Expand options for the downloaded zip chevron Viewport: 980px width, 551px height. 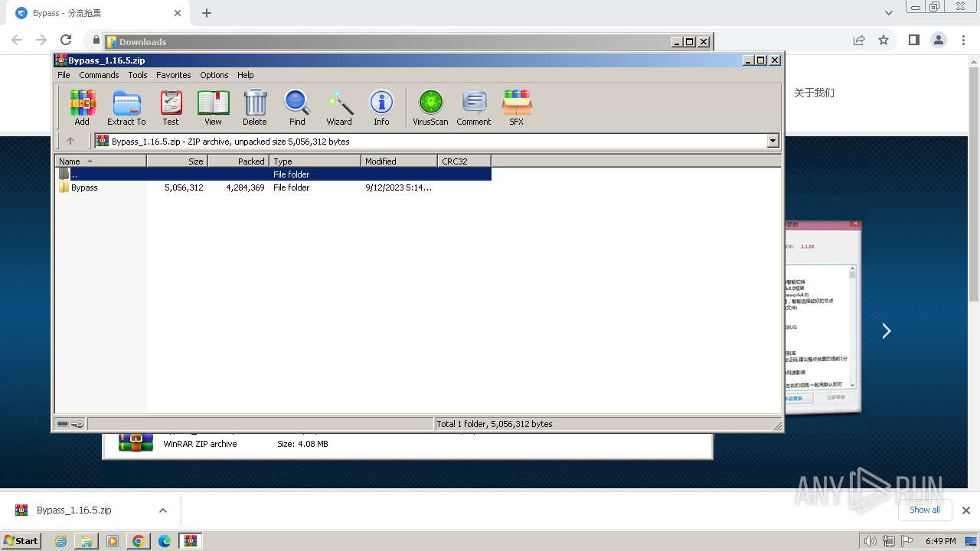coord(162,510)
